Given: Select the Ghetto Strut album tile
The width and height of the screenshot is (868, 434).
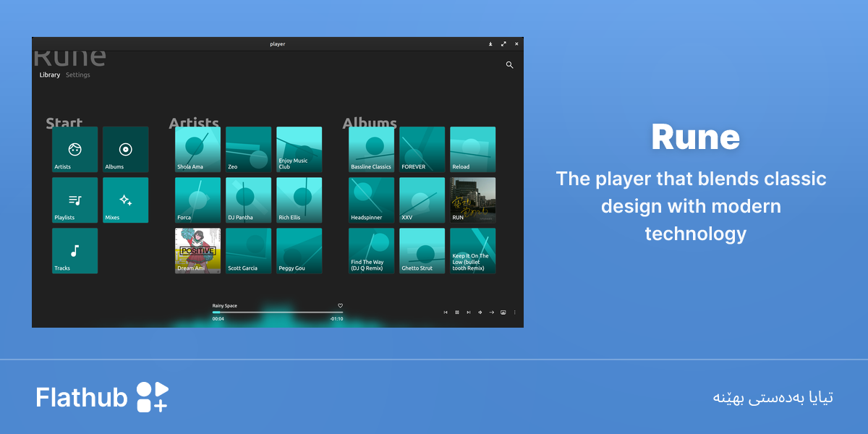Looking at the screenshot, I should [422, 251].
